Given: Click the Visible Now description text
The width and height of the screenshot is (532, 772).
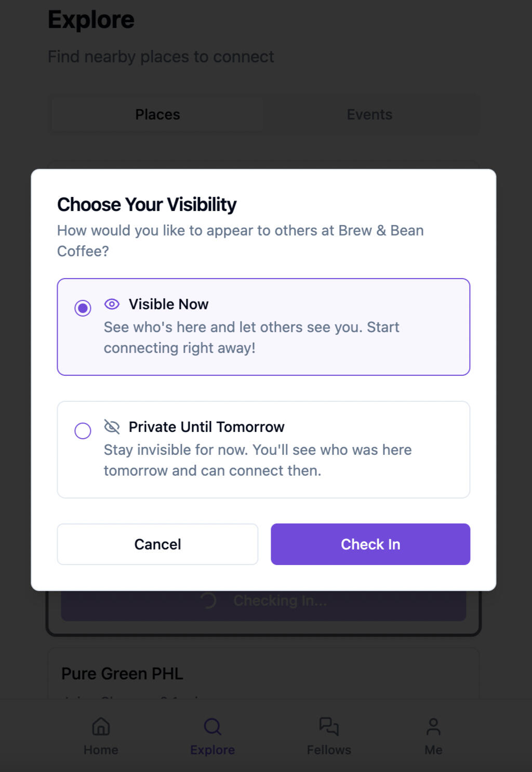Looking at the screenshot, I should pos(251,337).
